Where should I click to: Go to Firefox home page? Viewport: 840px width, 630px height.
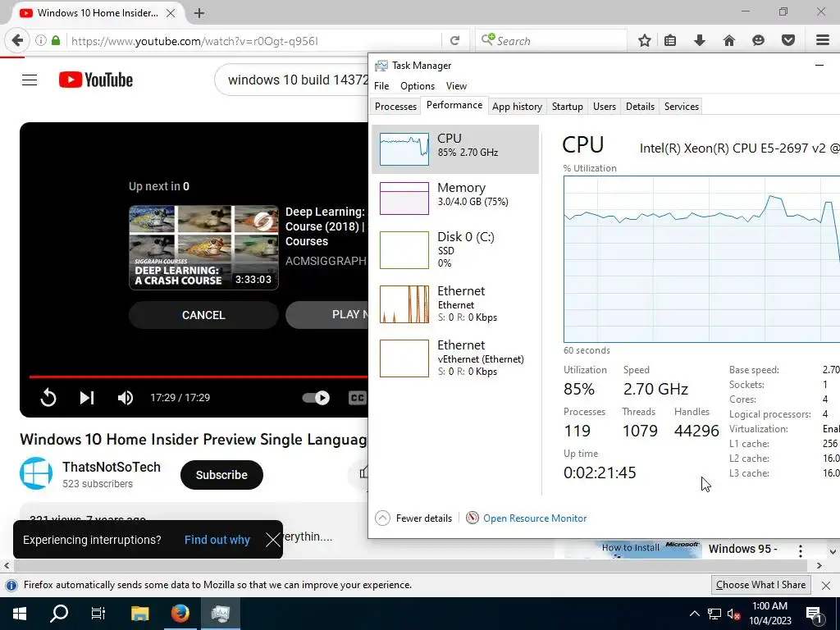[x=729, y=41]
